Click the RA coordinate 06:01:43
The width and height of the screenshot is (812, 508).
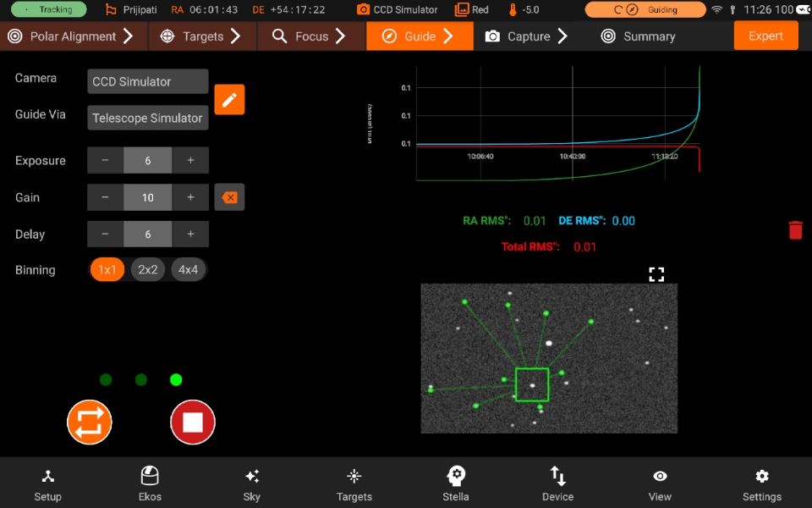[213, 9]
